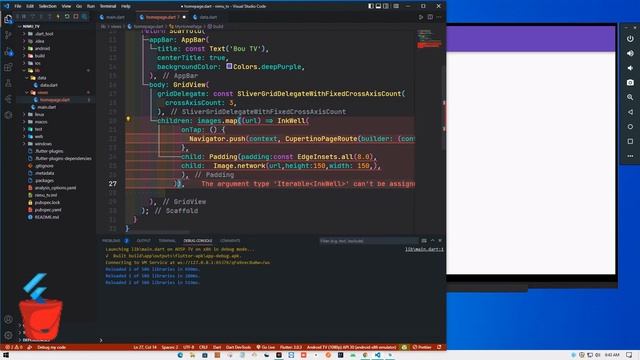Tap emulator Home circle button
This screenshot has height=360, width=640.
630,127
